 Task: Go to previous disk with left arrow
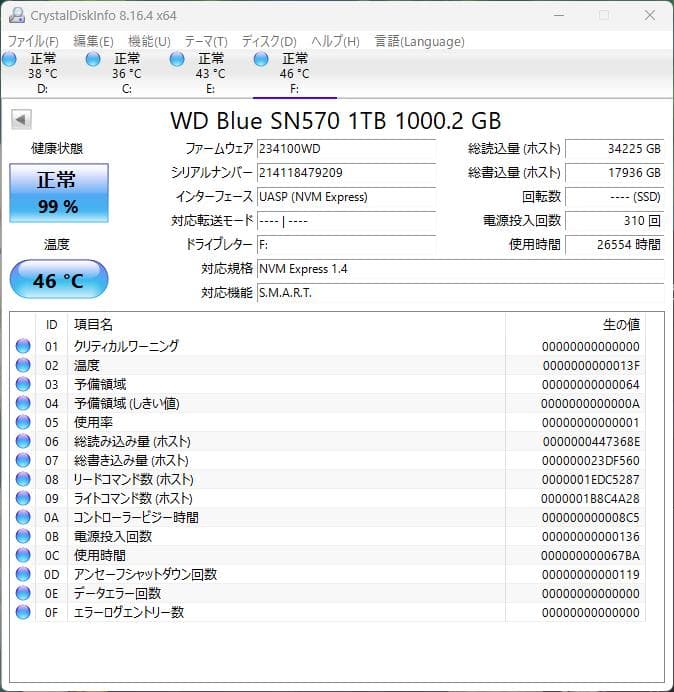coord(21,120)
